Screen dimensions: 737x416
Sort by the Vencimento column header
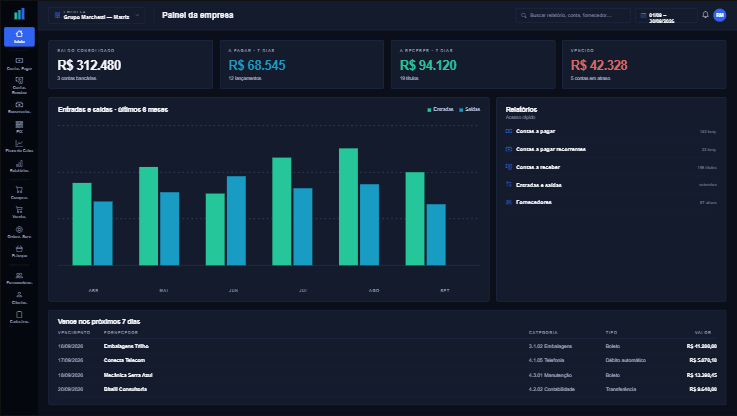point(74,332)
